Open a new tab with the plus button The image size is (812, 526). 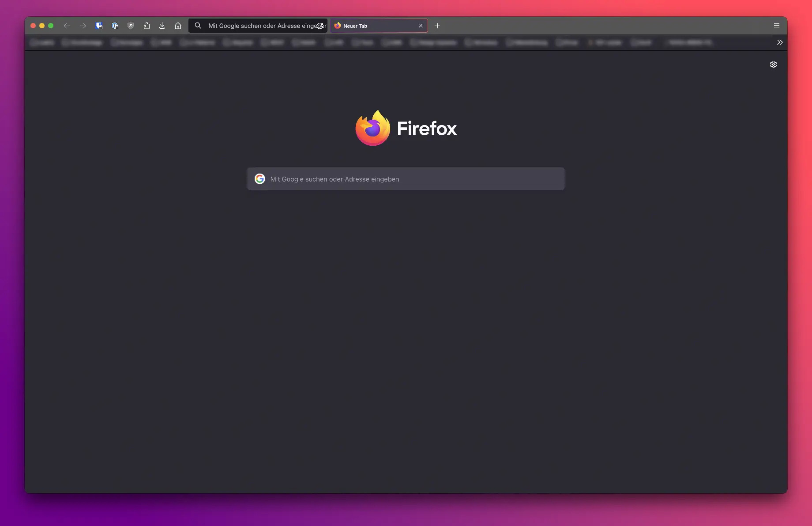(437, 26)
